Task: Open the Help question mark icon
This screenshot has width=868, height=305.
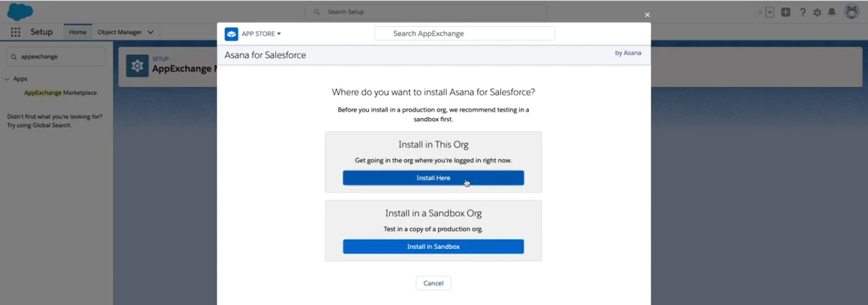Action: 803,12
